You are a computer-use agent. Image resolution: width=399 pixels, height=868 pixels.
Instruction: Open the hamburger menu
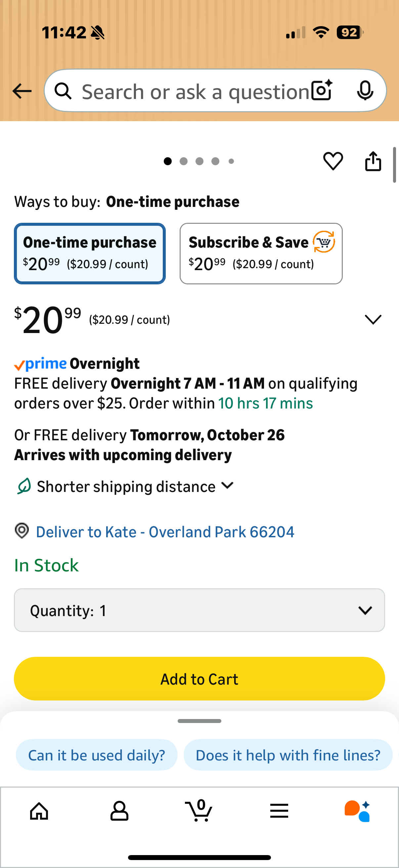coord(279,811)
